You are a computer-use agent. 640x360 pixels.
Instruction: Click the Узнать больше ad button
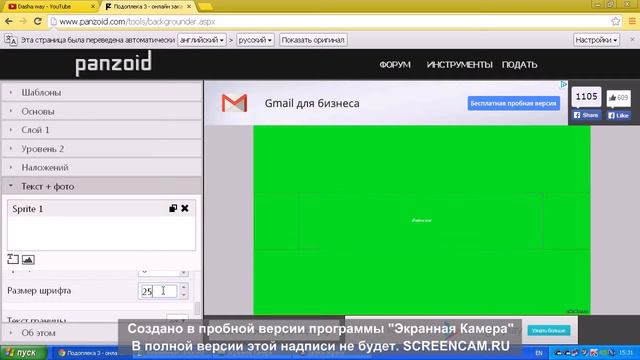(x=549, y=330)
